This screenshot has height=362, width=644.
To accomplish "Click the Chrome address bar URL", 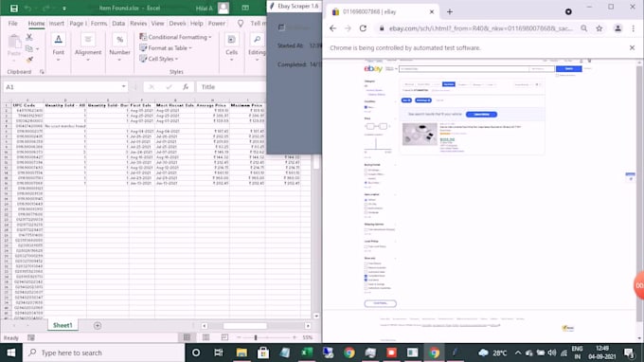I will [480, 28].
